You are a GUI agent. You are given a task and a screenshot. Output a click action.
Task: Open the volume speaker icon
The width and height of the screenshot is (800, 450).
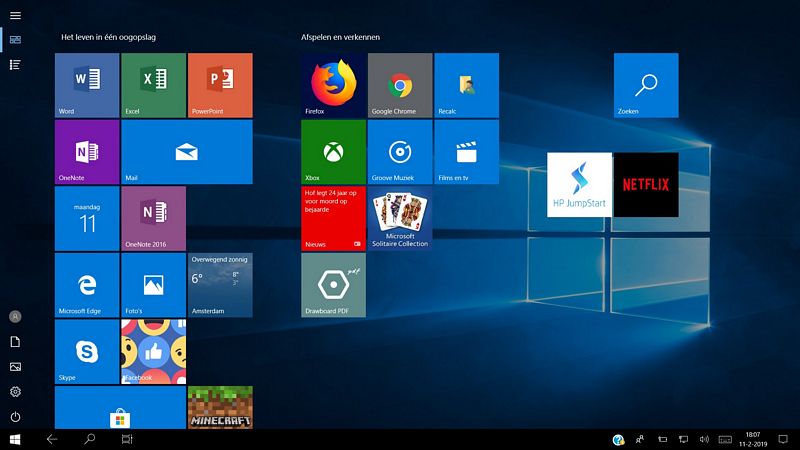(705, 439)
